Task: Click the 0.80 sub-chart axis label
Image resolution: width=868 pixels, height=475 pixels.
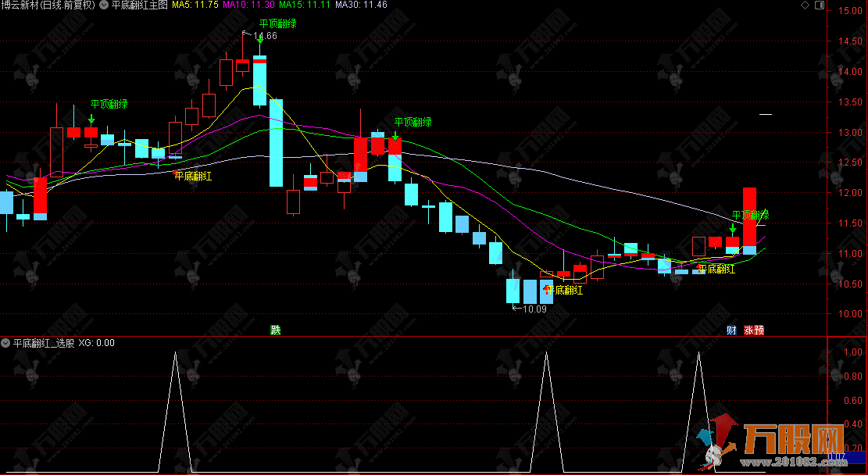Action: [853, 377]
